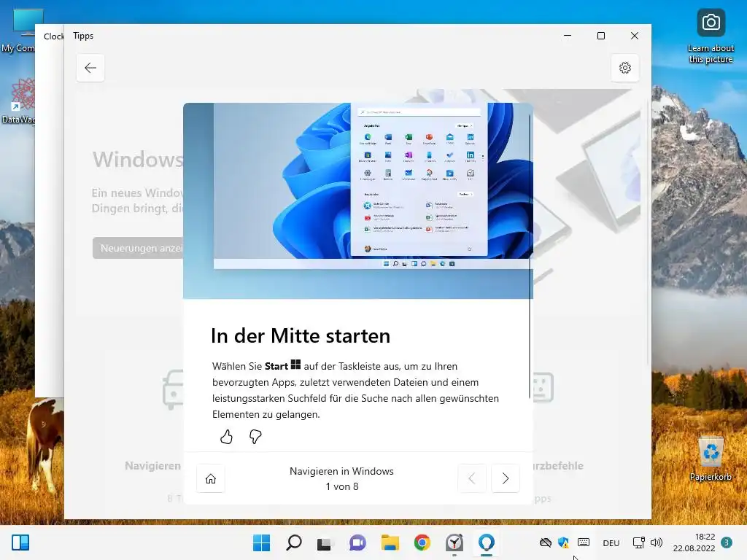Give the tip a thumbs up

point(226,436)
